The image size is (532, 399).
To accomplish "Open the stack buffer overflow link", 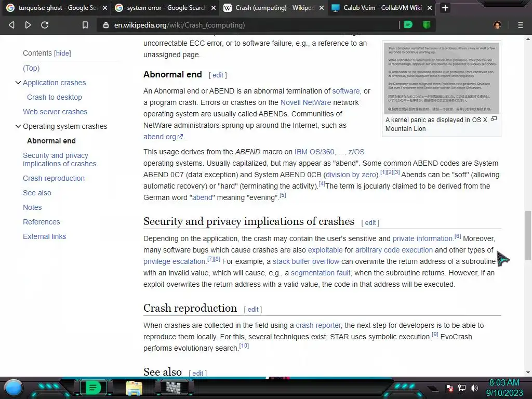I will (x=306, y=262).
